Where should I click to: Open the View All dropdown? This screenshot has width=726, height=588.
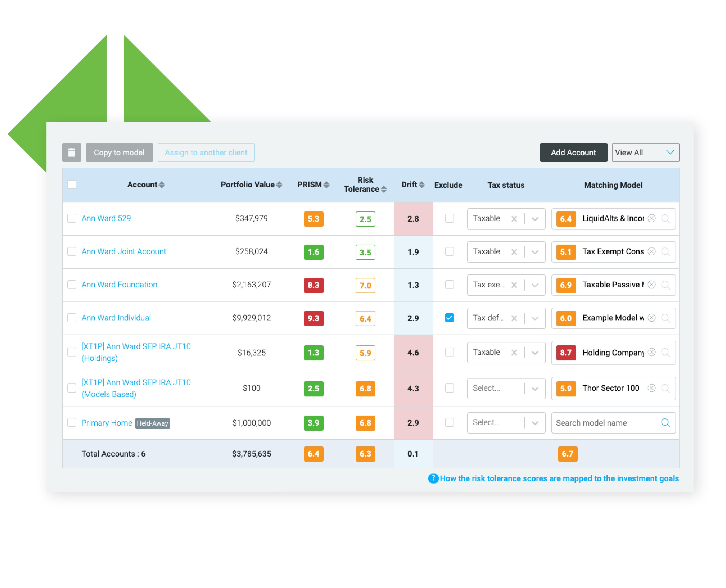pos(645,152)
